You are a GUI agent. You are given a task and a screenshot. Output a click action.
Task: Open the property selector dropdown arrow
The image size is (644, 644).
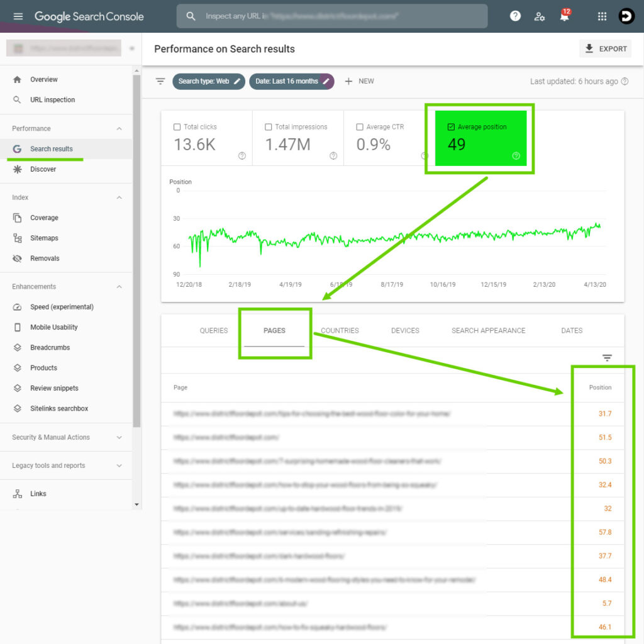tap(132, 48)
